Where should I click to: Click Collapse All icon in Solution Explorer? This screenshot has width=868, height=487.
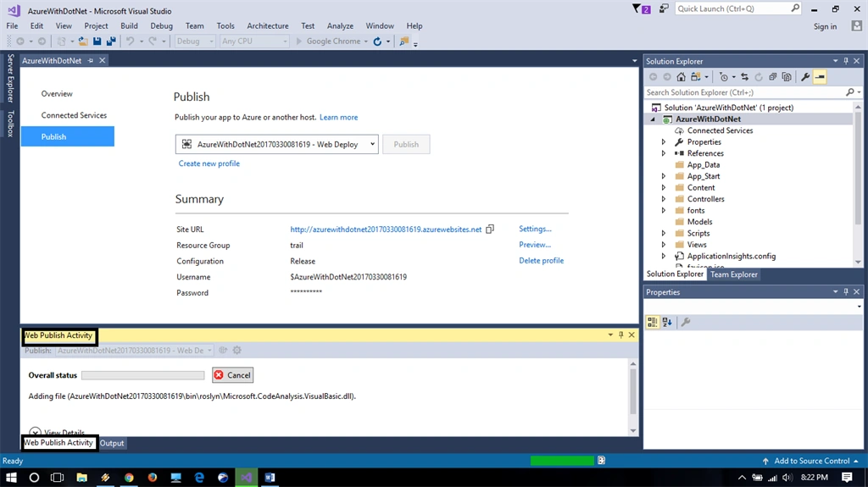tap(773, 77)
